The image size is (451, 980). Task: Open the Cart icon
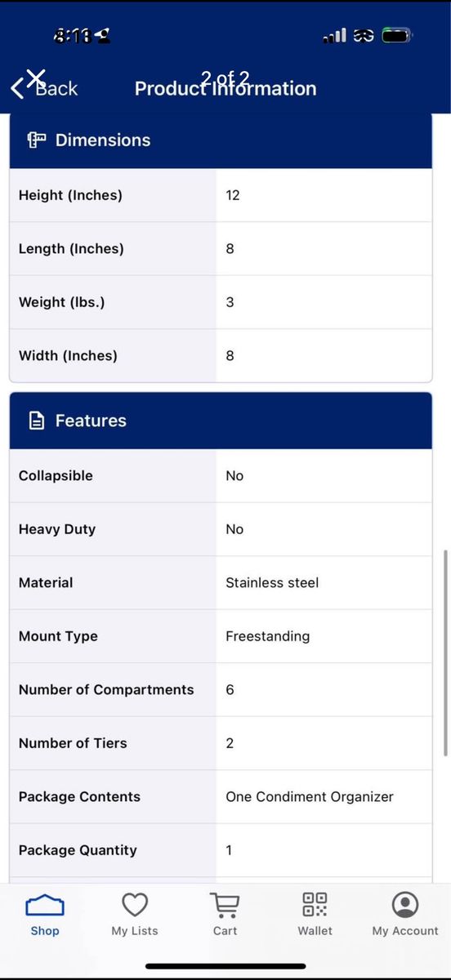225,905
